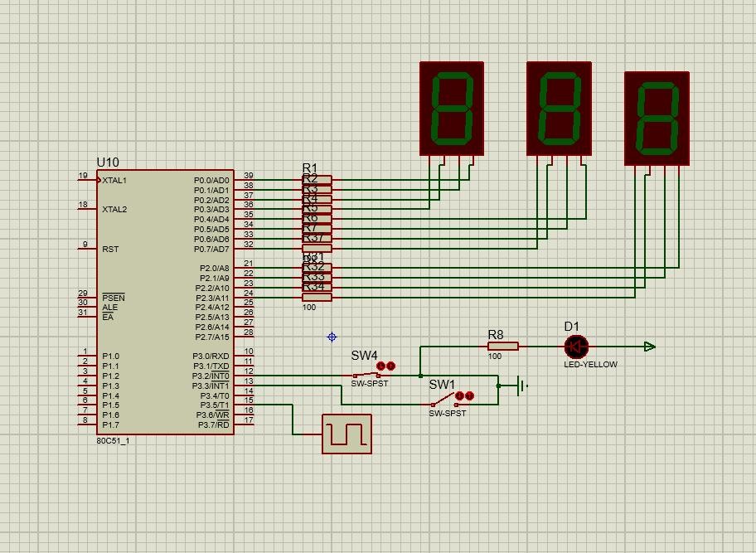Select the ground symbol near SW1
The image size is (756, 553).
pos(520,386)
